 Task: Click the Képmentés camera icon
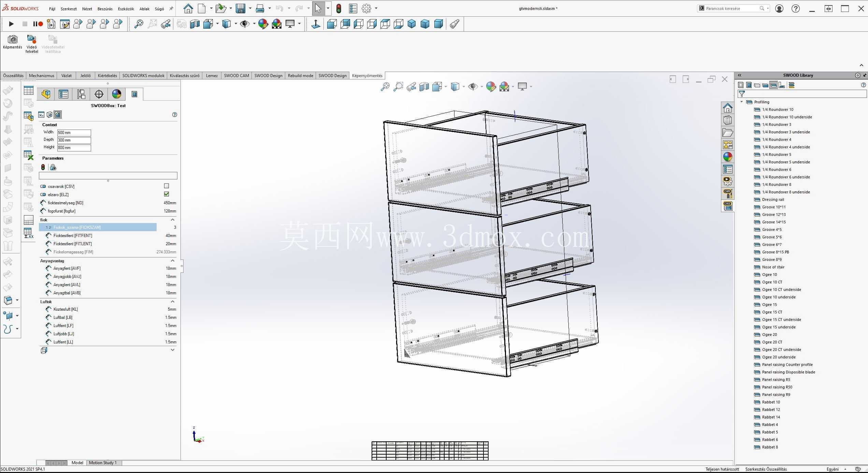13,39
